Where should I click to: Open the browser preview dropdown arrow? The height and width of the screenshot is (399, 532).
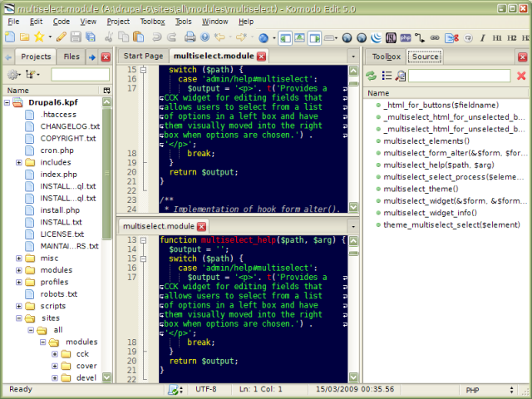pos(273,37)
